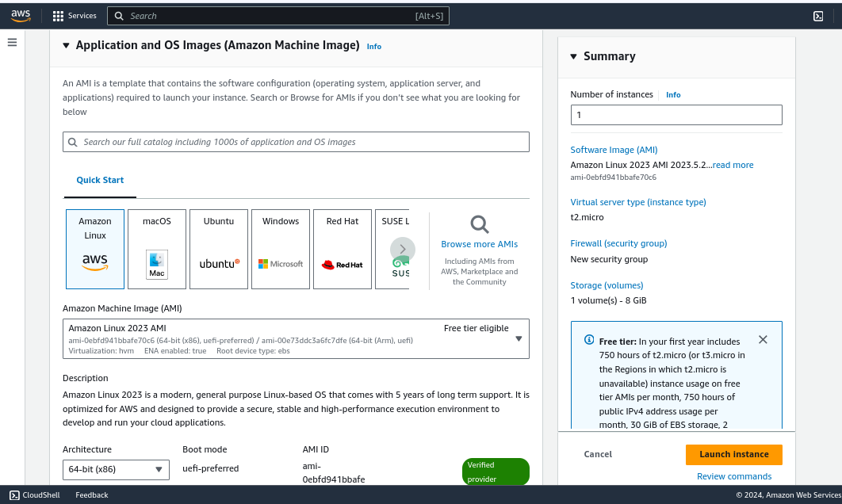The width and height of the screenshot is (842, 504).
Task: Click Info link next to AMI heading
Action: [x=373, y=47]
